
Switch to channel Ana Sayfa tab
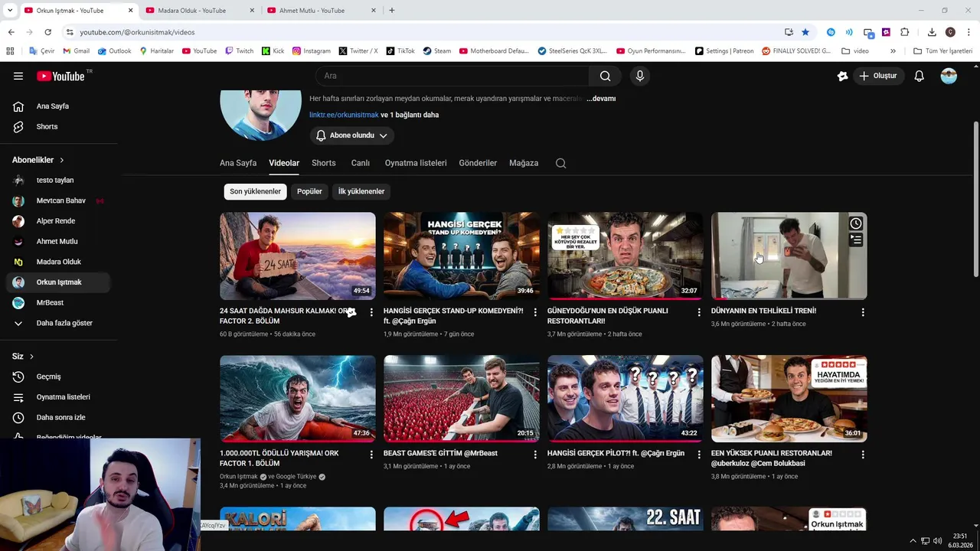238,163
